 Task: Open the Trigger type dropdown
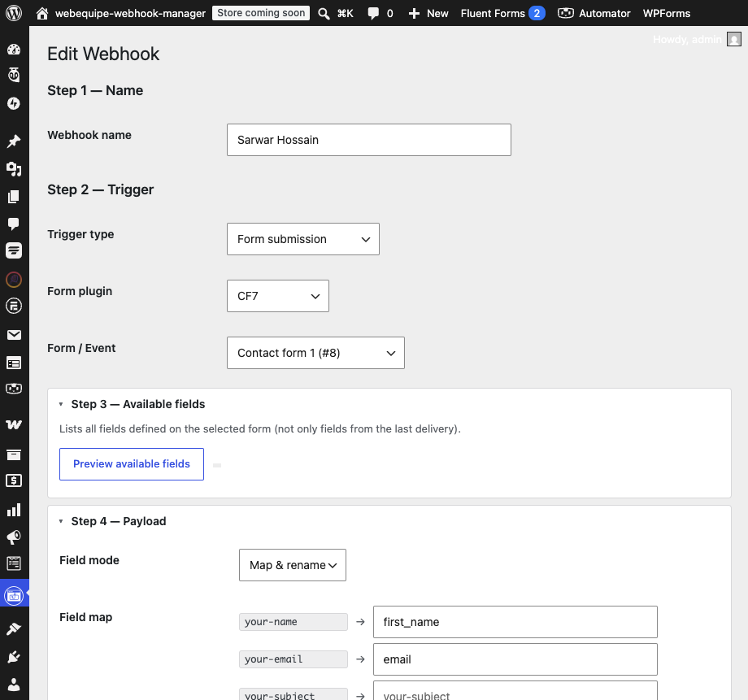[303, 239]
